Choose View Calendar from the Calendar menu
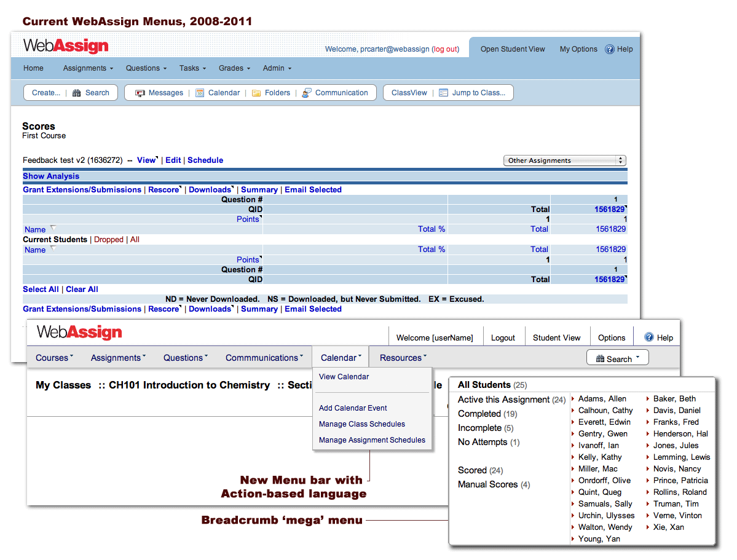This screenshot has height=560, width=737. [x=344, y=377]
